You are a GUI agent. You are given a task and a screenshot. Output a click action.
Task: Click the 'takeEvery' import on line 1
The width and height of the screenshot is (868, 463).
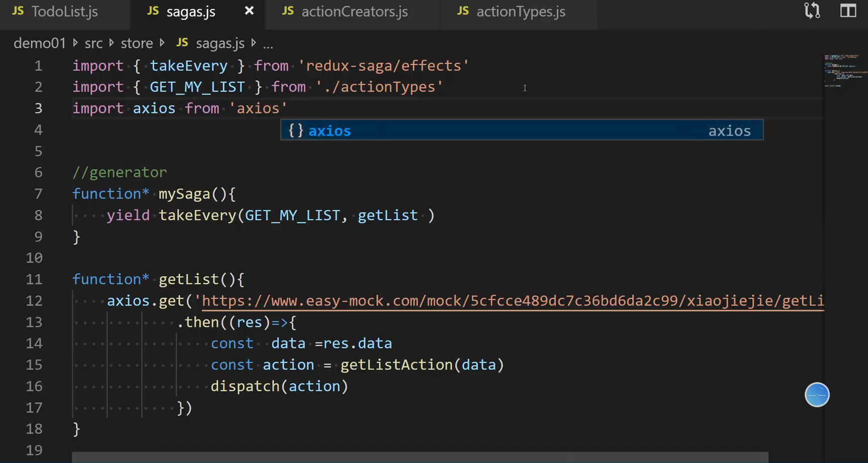click(189, 66)
